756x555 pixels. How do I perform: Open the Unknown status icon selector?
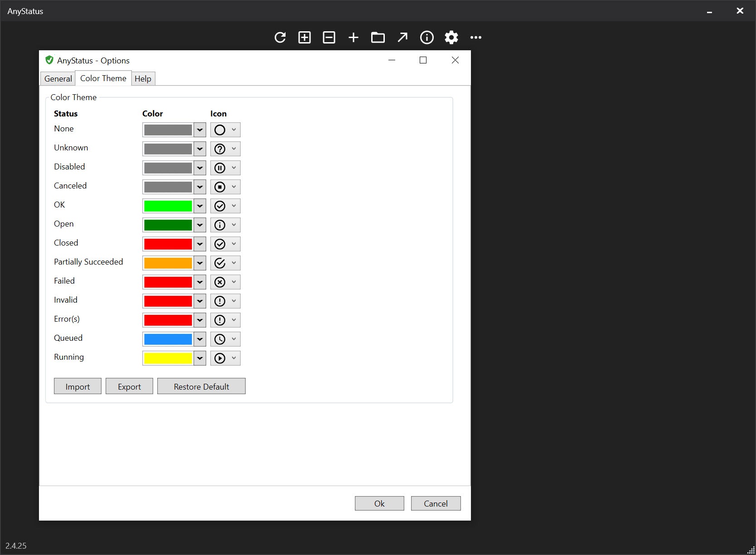pyautogui.click(x=225, y=149)
